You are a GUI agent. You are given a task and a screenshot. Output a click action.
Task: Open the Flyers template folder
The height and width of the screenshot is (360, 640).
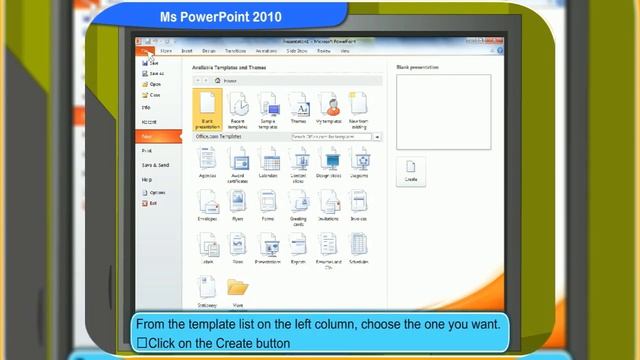pyautogui.click(x=238, y=206)
